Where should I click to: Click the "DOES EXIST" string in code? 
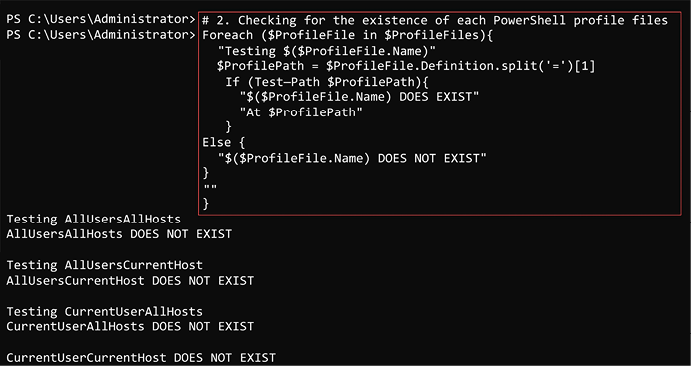pos(359,97)
